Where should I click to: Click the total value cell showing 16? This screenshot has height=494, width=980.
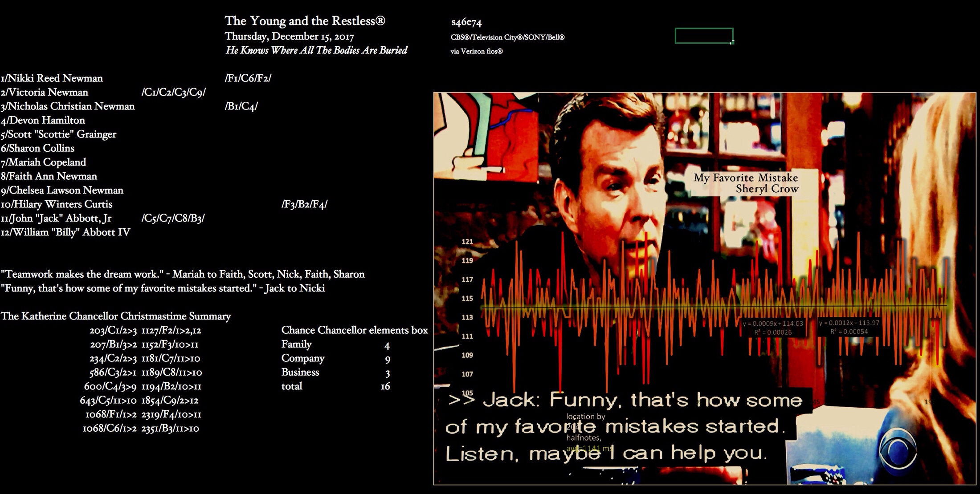click(385, 386)
